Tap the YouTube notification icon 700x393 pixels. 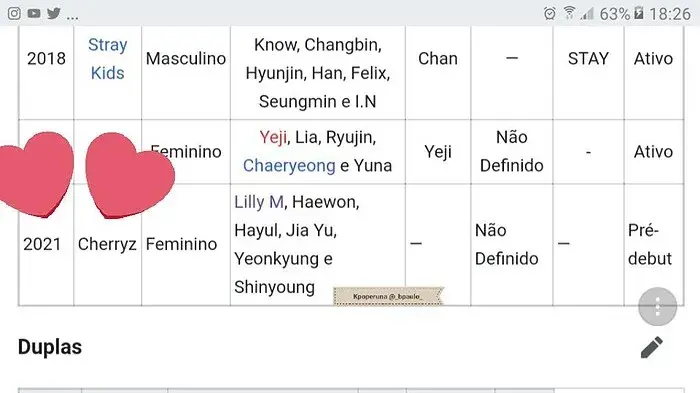coord(34,13)
